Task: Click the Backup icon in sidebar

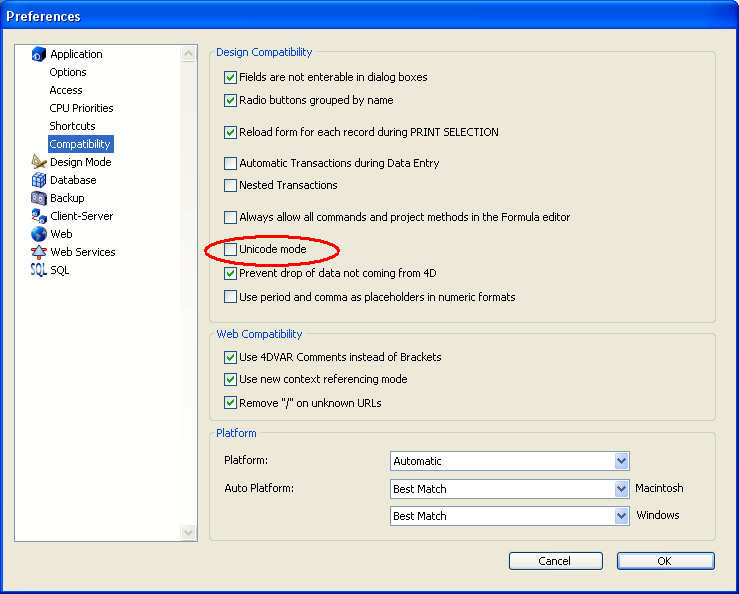Action: pos(39,198)
